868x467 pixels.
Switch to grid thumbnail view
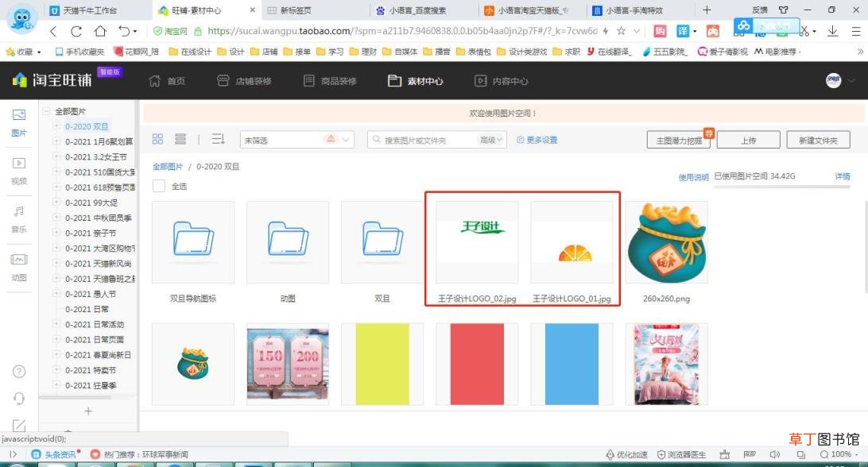[x=157, y=140]
